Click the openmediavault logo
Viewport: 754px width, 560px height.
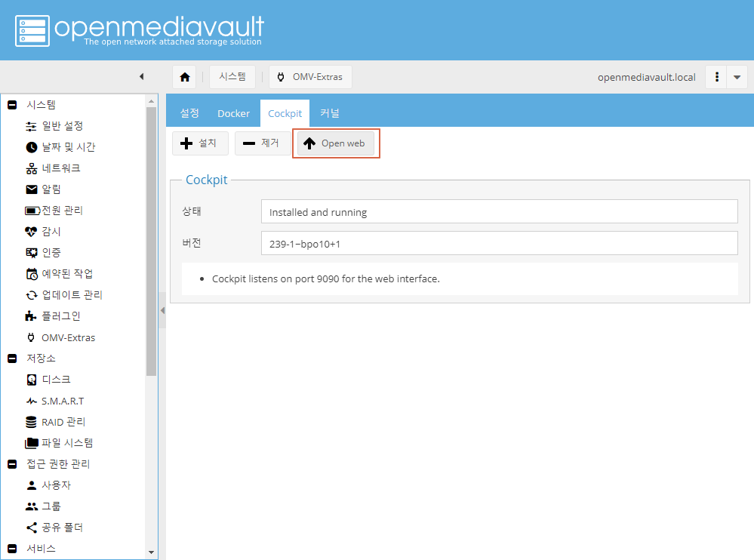140,29
